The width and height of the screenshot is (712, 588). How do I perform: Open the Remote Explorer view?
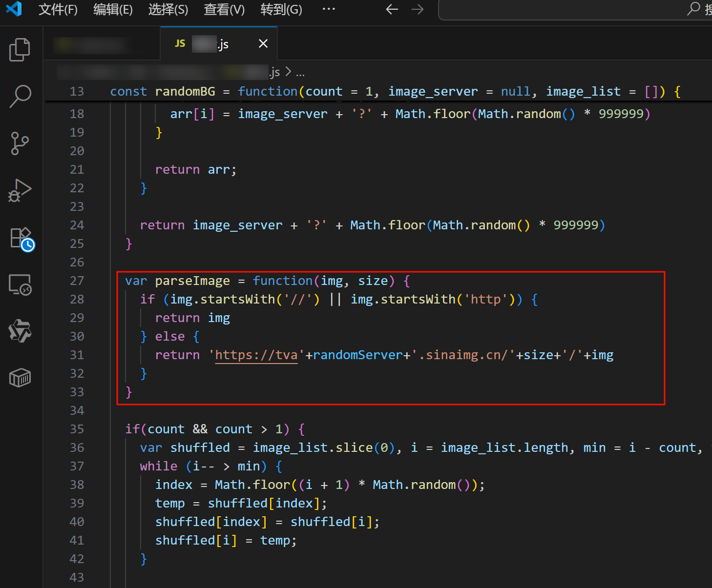(x=20, y=284)
